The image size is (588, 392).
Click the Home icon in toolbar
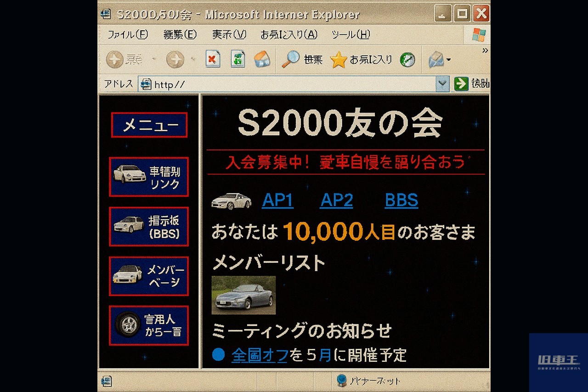click(262, 59)
